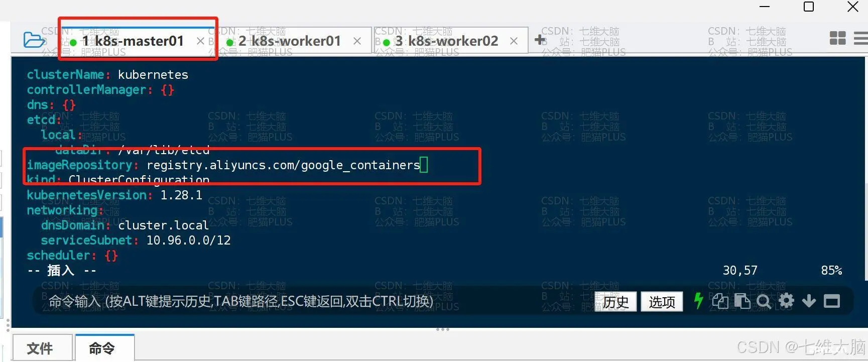Add a new session with plus icon

(540, 40)
